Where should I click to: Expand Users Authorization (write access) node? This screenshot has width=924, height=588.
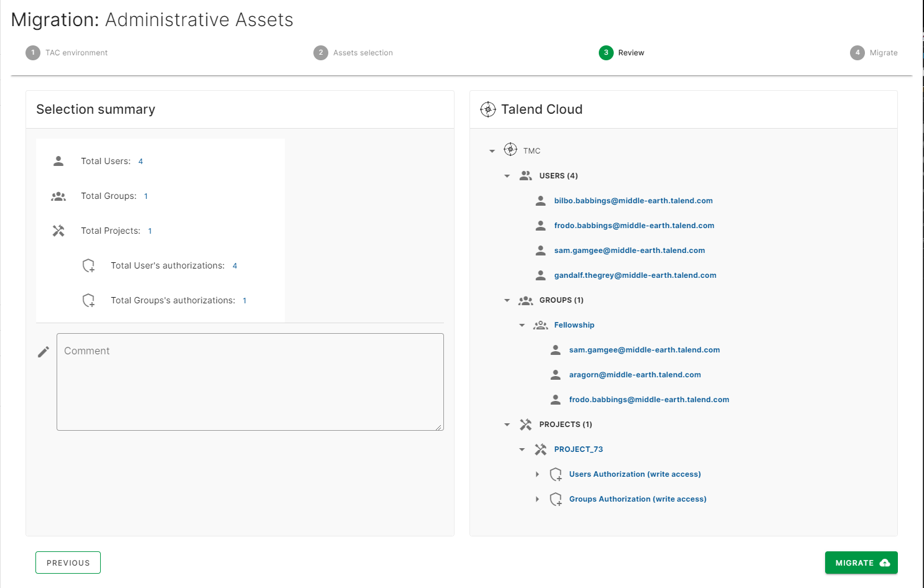point(537,474)
